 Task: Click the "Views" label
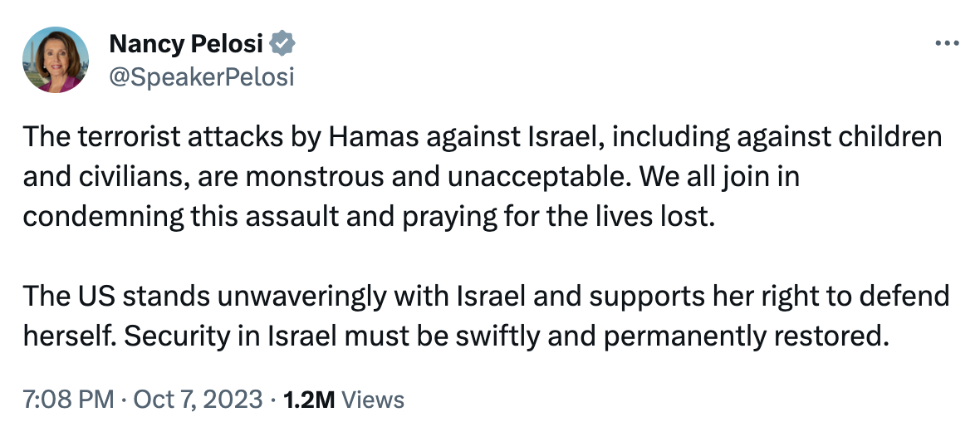tap(373, 400)
